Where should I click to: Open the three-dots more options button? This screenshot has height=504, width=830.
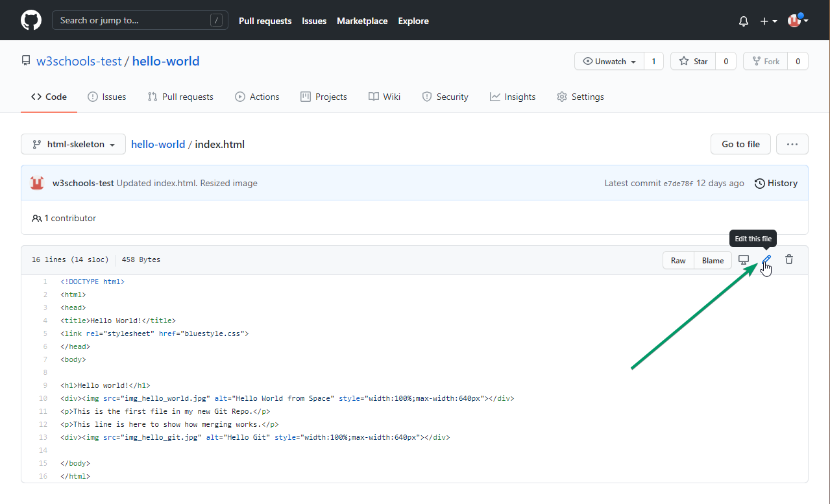pos(792,144)
